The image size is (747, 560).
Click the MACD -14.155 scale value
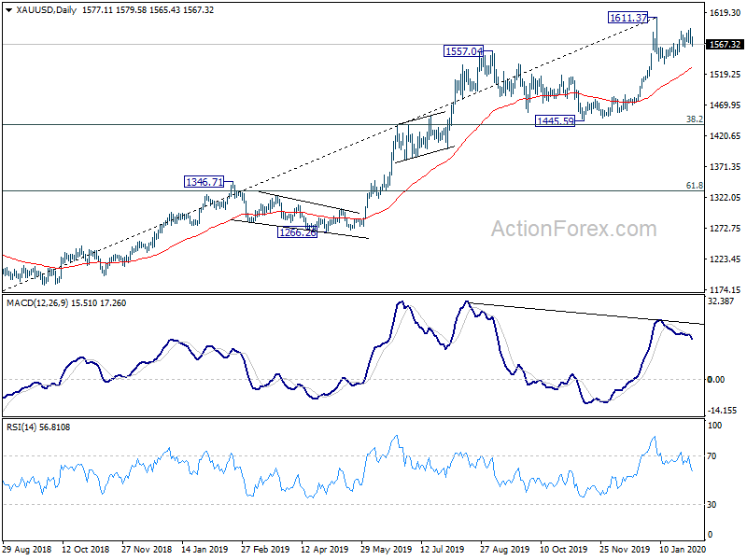pos(722,410)
